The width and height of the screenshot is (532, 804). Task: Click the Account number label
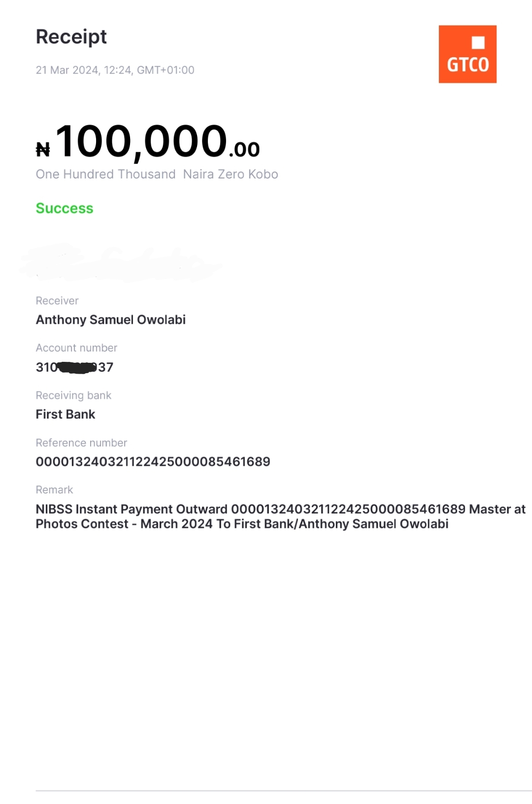76,348
